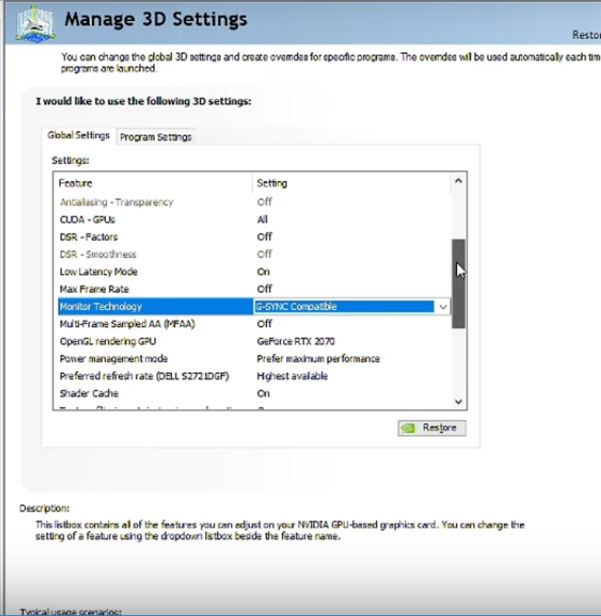Click the scrollbar down arrow in settings list
The width and height of the screenshot is (601, 616).
[458, 402]
